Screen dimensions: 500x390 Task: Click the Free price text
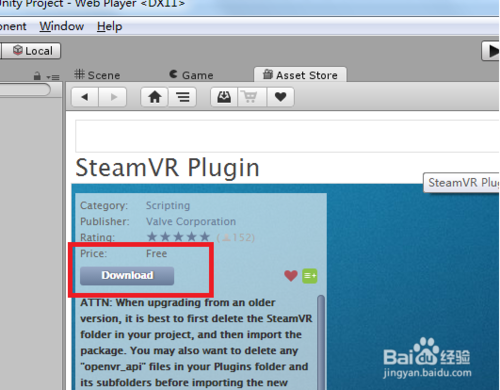(x=157, y=254)
